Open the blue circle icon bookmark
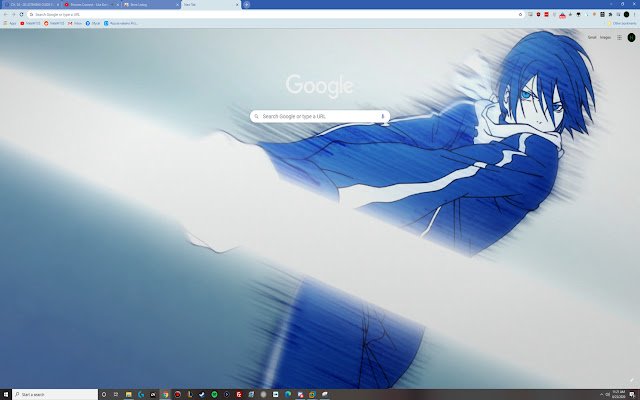 pos(93,23)
